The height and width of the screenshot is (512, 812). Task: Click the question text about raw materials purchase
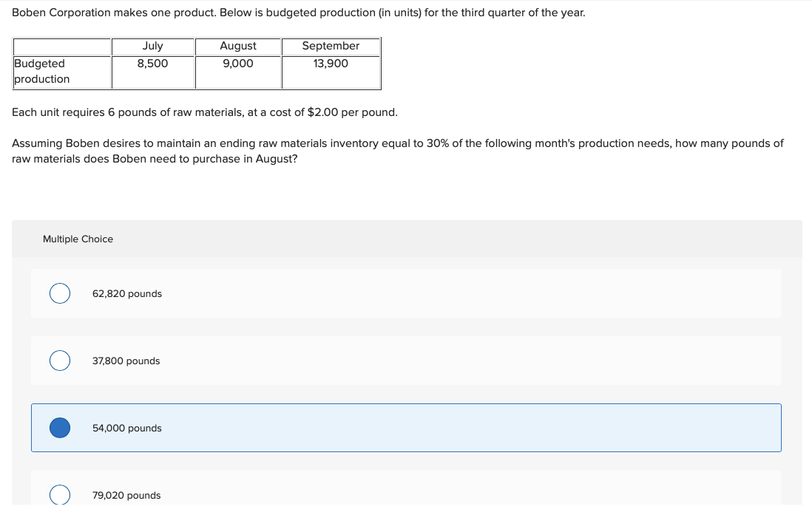coord(397,151)
